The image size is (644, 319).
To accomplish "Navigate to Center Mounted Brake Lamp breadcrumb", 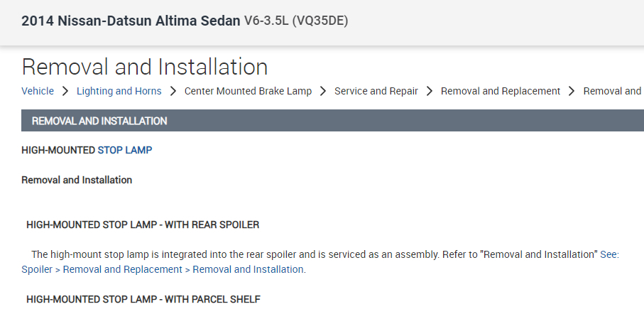I will (248, 91).
